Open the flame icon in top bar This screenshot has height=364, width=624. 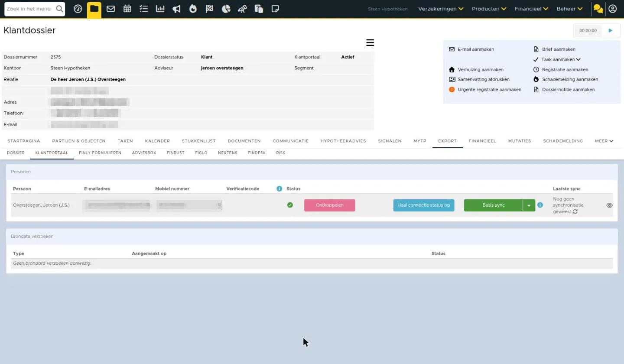click(x=193, y=9)
